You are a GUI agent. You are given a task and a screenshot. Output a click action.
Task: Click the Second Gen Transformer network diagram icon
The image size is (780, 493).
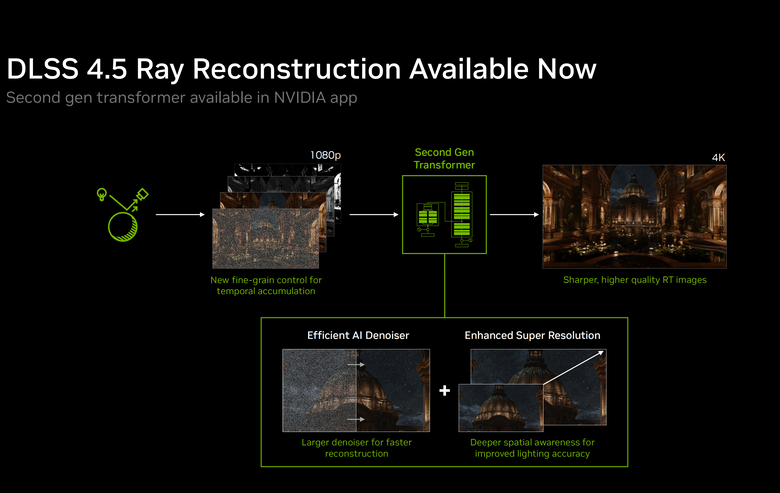click(444, 214)
